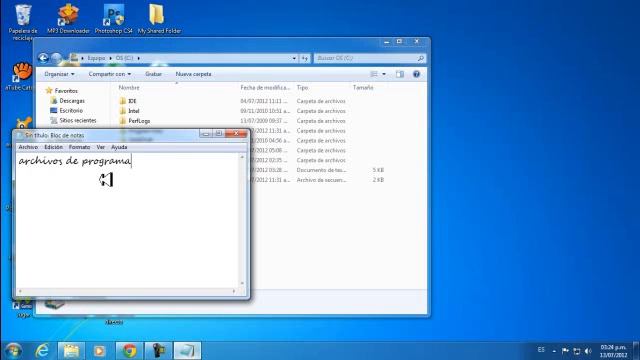Image resolution: width=640 pixels, height=360 pixels.
Task: Open the Windows Start menu orb
Action: pos(13,351)
